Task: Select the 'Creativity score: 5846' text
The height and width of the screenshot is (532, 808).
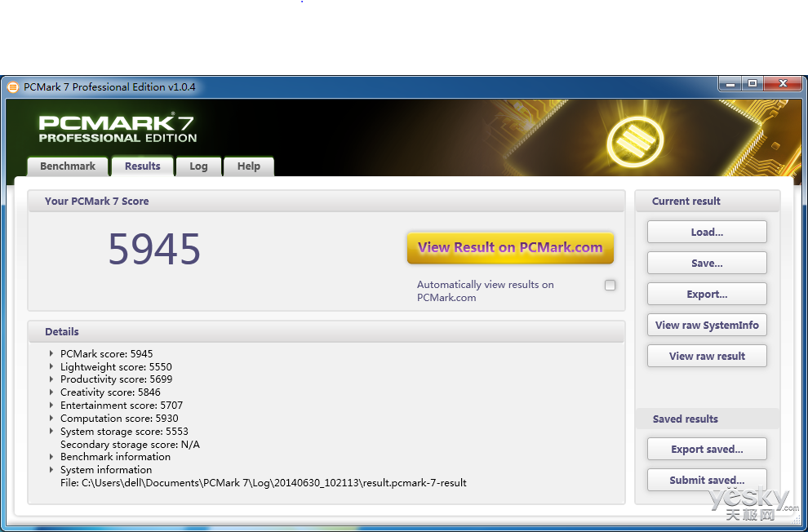Action: (x=110, y=392)
